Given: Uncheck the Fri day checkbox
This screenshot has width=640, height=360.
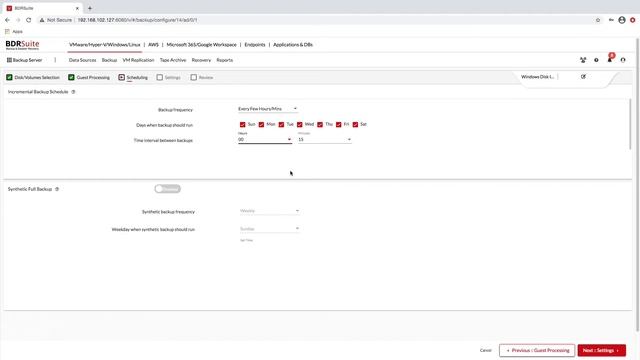Looking at the screenshot, I should (338, 124).
